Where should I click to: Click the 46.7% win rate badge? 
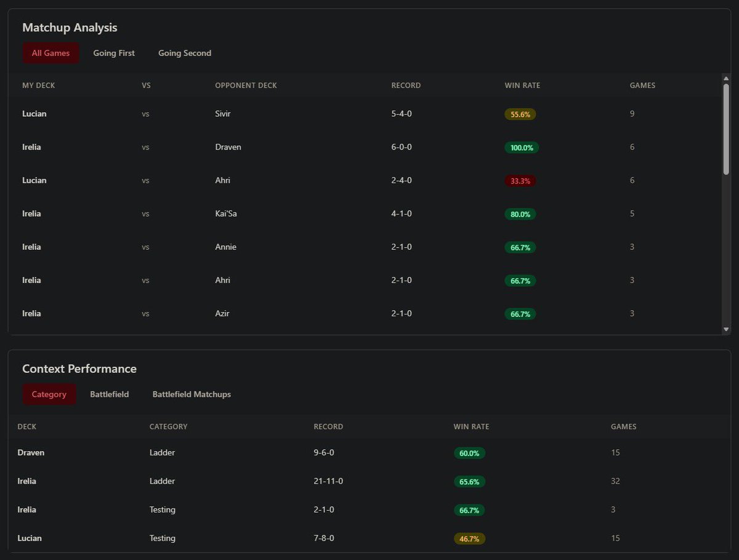coord(469,538)
